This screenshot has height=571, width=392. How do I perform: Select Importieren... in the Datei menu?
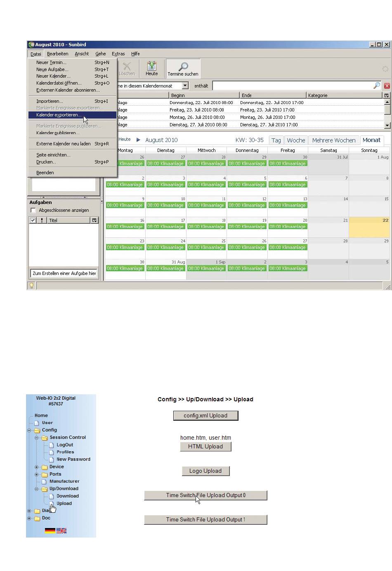[x=72, y=101]
